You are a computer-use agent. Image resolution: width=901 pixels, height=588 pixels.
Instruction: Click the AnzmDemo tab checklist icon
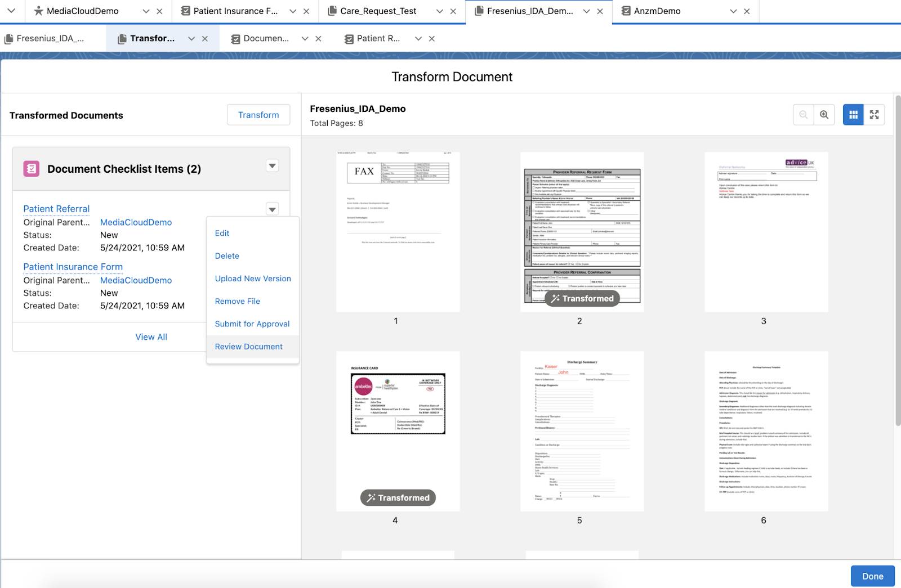(626, 11)
